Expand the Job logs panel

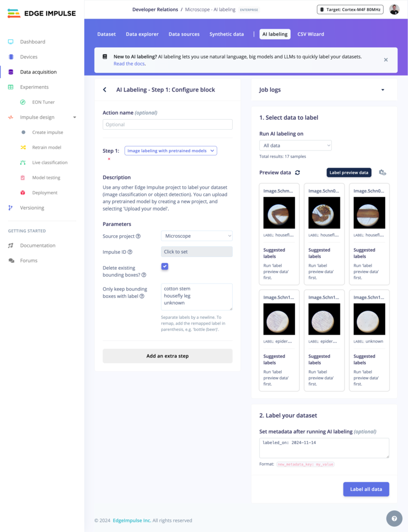383,90
